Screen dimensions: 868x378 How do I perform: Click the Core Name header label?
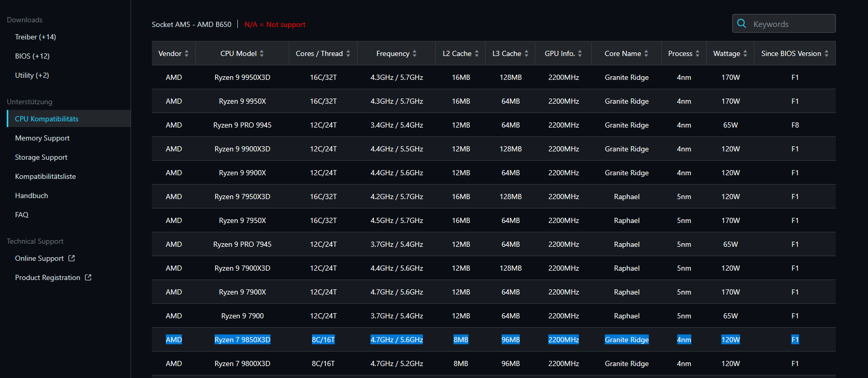[623, 53]
